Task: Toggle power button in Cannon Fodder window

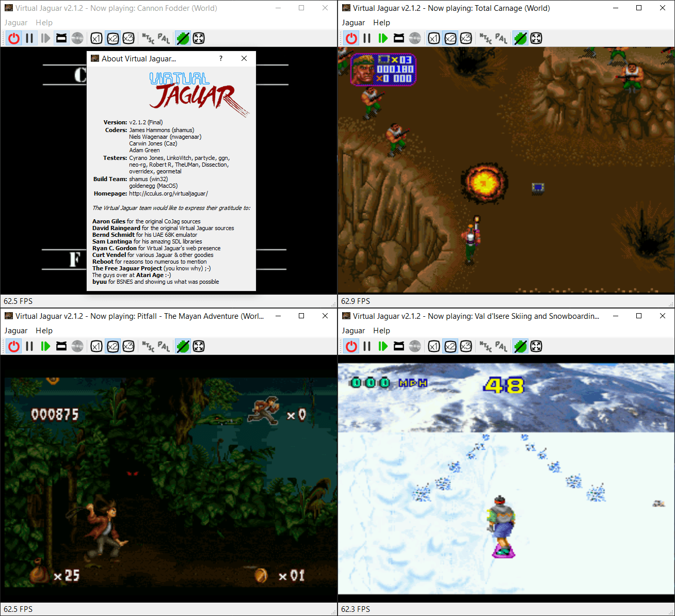Action: click(x=14, y=38)
